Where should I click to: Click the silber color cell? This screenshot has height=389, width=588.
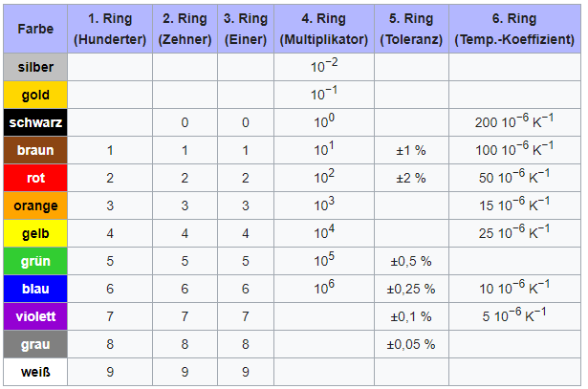(35, 67)
